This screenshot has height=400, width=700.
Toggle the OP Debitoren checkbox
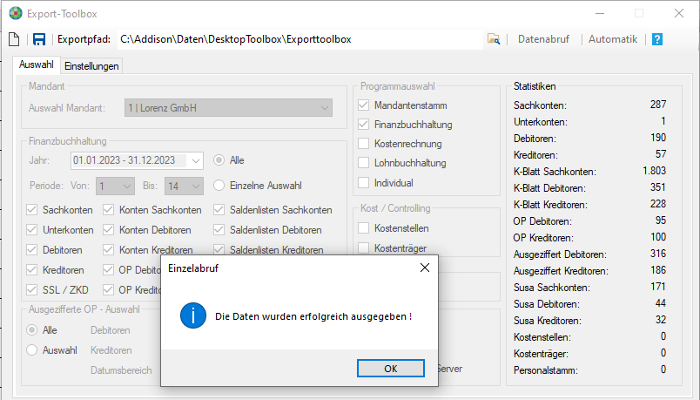pyautogui.click(x=108, y=270)
